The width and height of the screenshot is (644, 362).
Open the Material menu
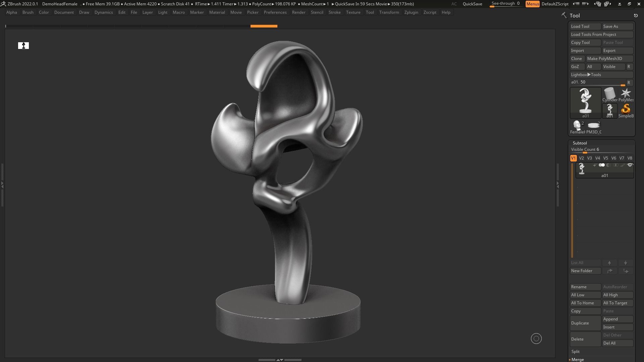[x=217, y=12]
